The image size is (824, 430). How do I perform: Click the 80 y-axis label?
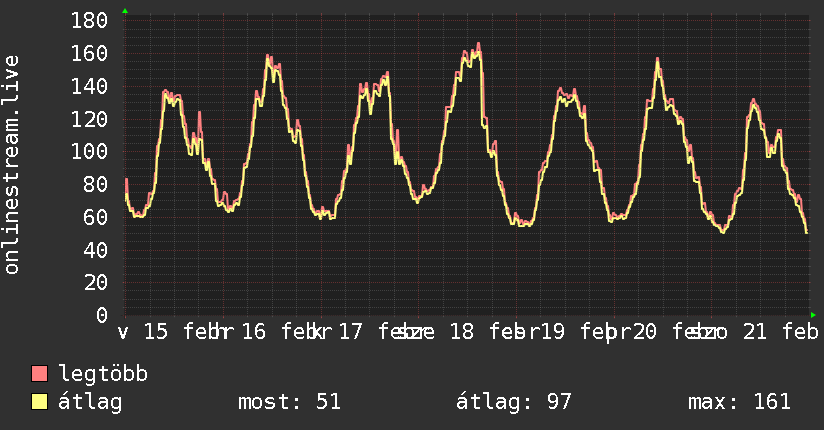pos(96,185)
